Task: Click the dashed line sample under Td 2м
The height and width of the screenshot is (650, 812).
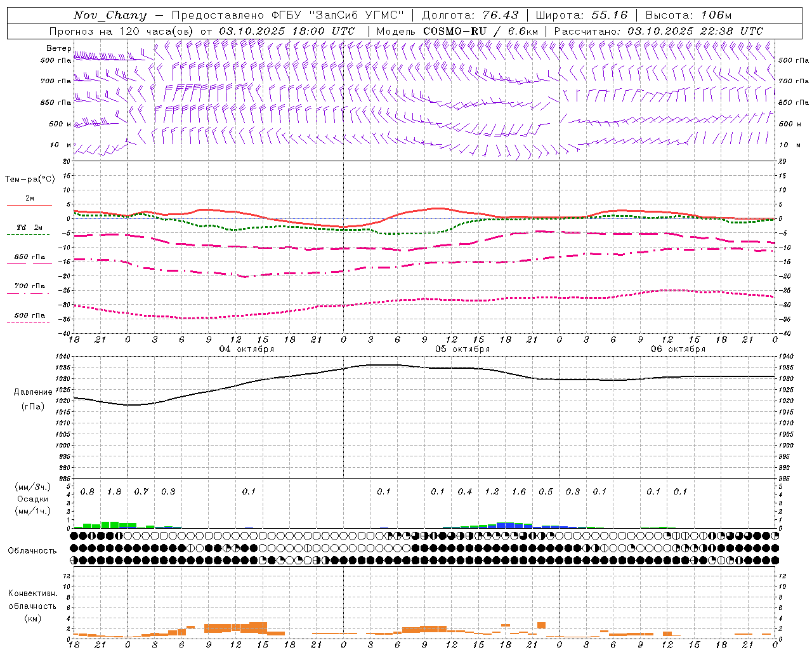Action: coord(29,235)
